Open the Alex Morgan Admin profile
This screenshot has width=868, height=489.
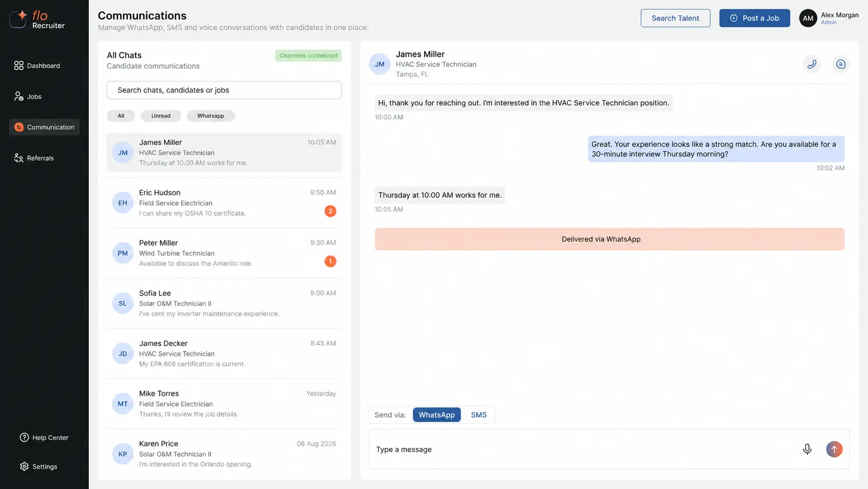click(x=830, y=18)
